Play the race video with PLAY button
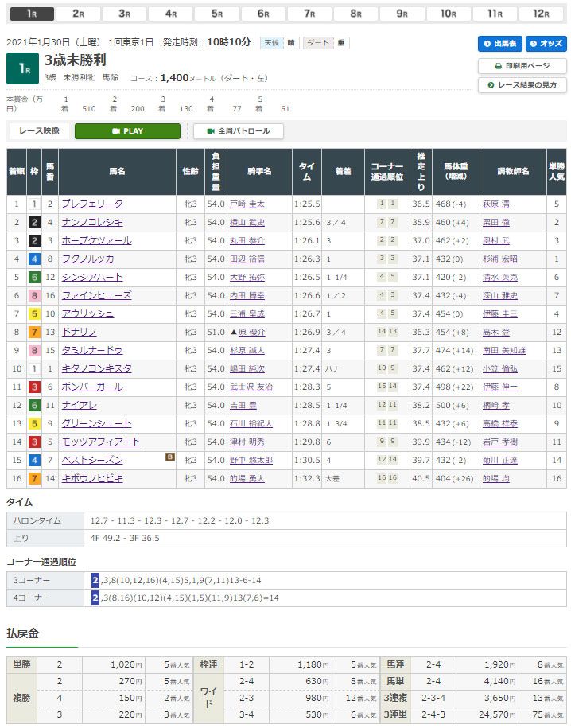The height and width of the screenshot is (728, 571). coord(127,131)
